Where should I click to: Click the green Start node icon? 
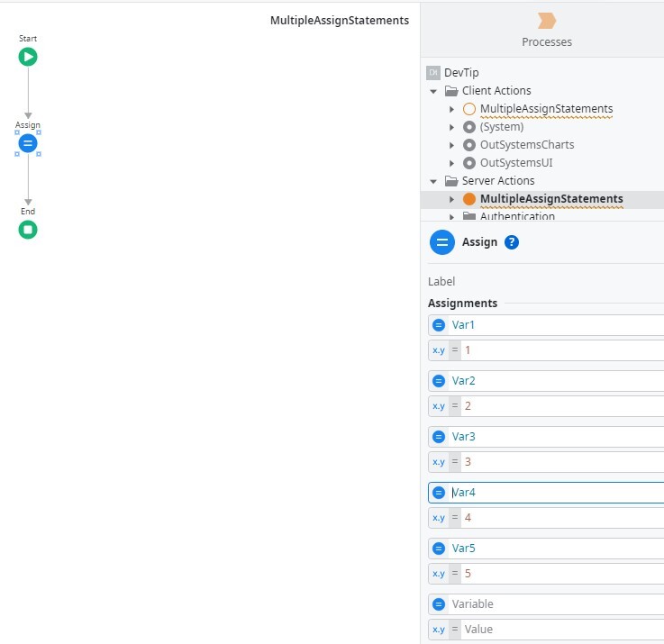click(x=28, y=57)
